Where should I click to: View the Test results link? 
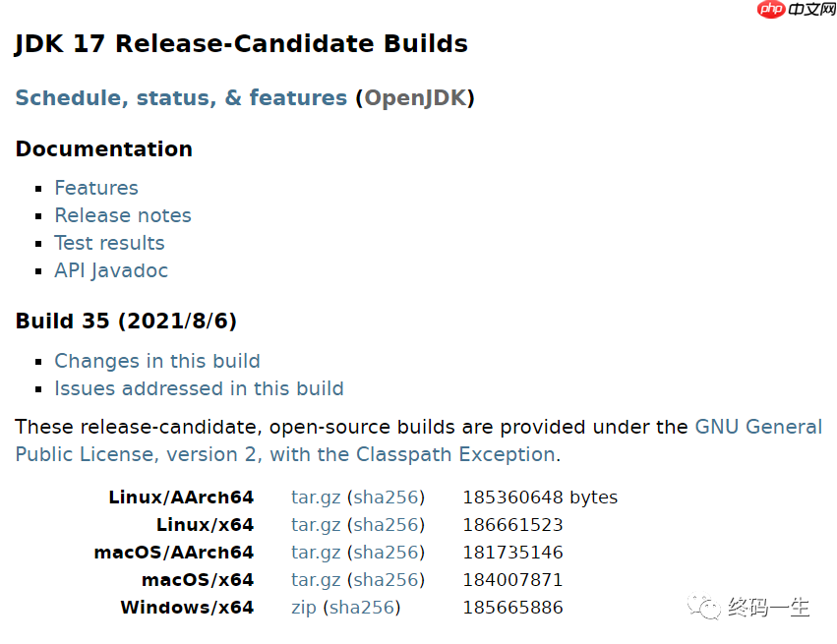tap(109, 243)
